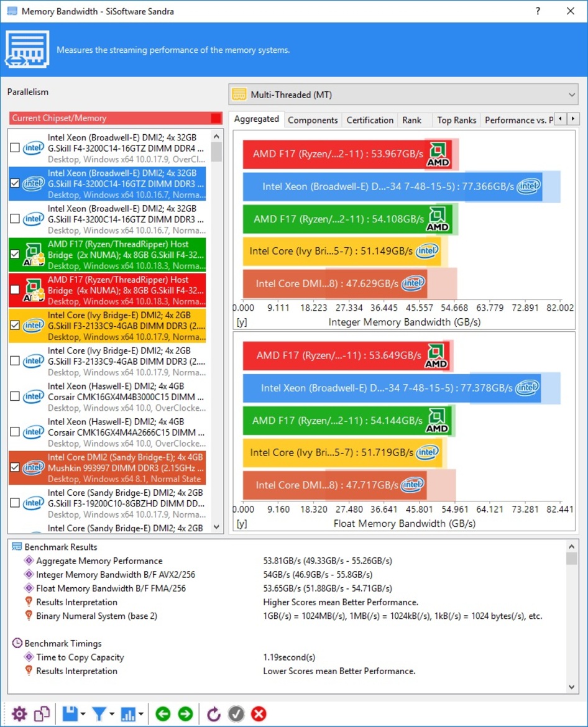Check Haswell-E Corsair CMK16GX4M4B3000C15 entry

tap(15, 396)
